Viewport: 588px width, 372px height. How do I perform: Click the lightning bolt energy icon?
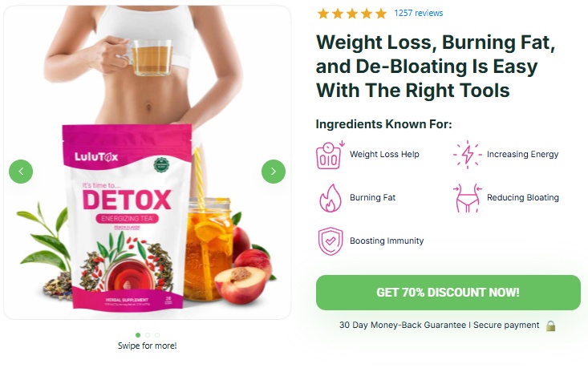click(x=467, y=155)
